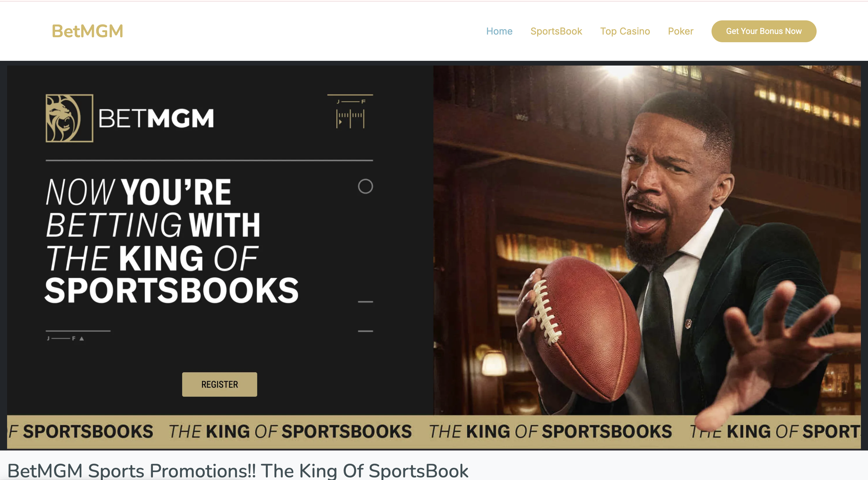Click the gold lion emblem icon
The width and height of the screenshot is (868, 480).
[x=69, y=118]
